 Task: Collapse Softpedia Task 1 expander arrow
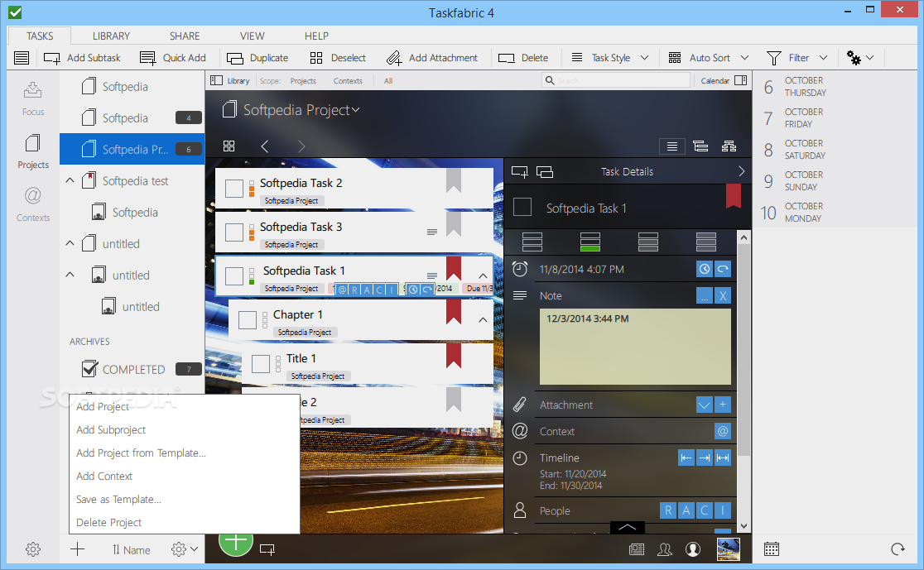[483, 275]
